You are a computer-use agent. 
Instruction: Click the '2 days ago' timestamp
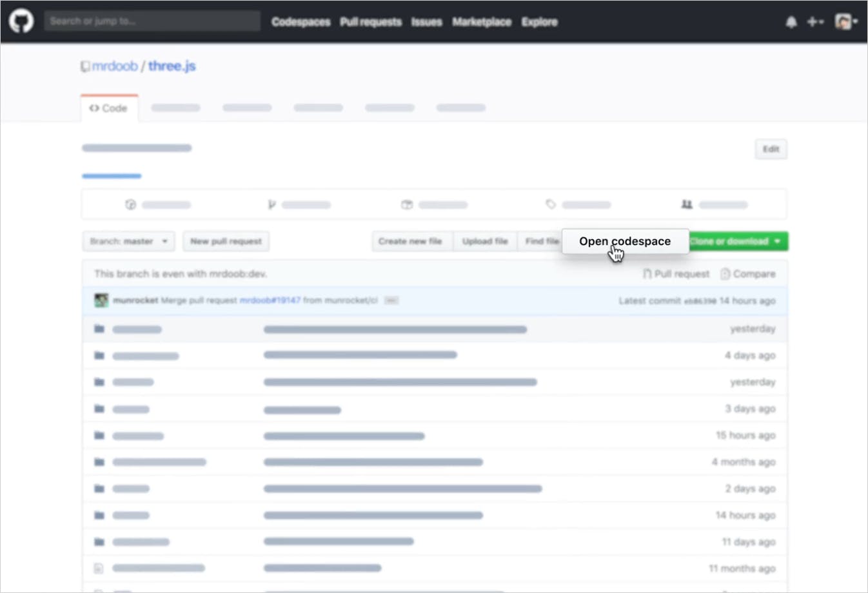pos(750,489)
